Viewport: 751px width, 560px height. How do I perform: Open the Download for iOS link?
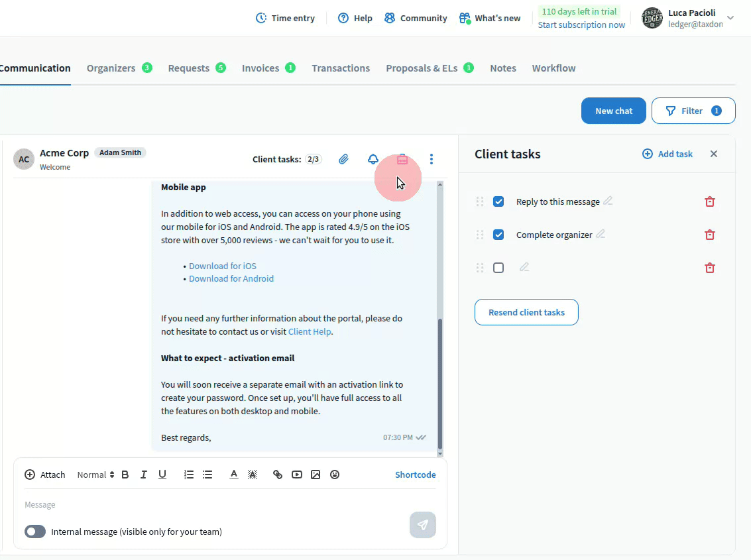222,266
